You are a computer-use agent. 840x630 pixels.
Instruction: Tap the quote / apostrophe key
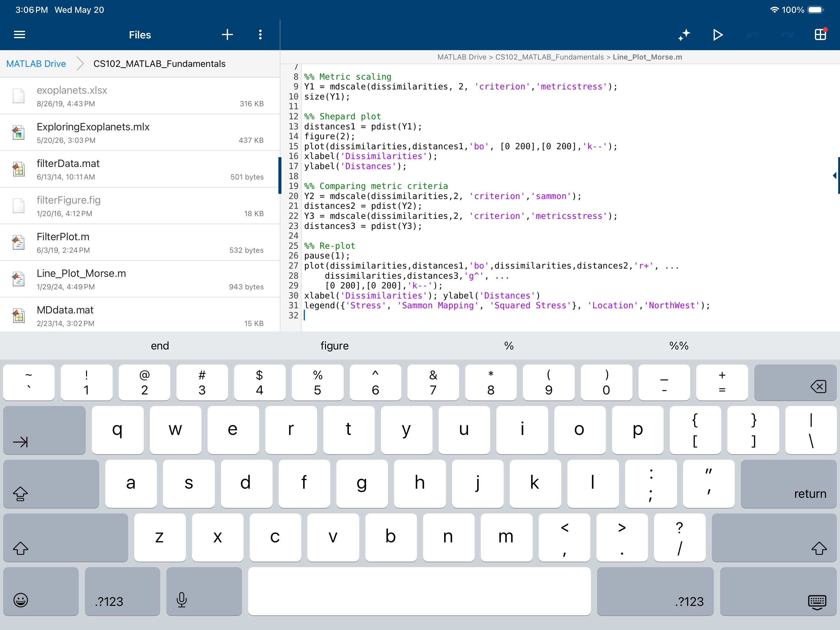pyautogui.click(x=708, y=484)
